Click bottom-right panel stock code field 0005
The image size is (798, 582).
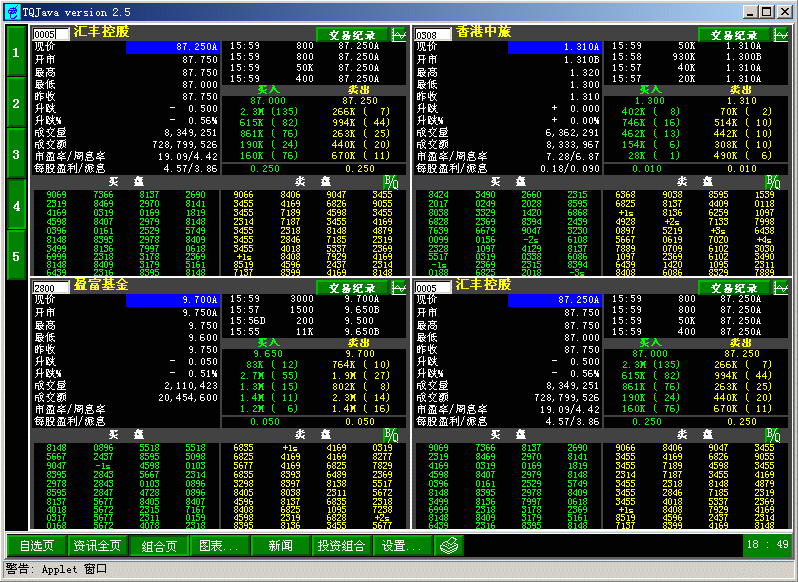pos(433,288)
